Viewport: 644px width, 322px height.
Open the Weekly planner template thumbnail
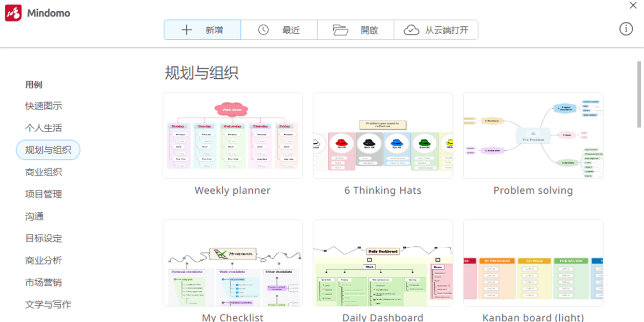[x=232, y=135]
